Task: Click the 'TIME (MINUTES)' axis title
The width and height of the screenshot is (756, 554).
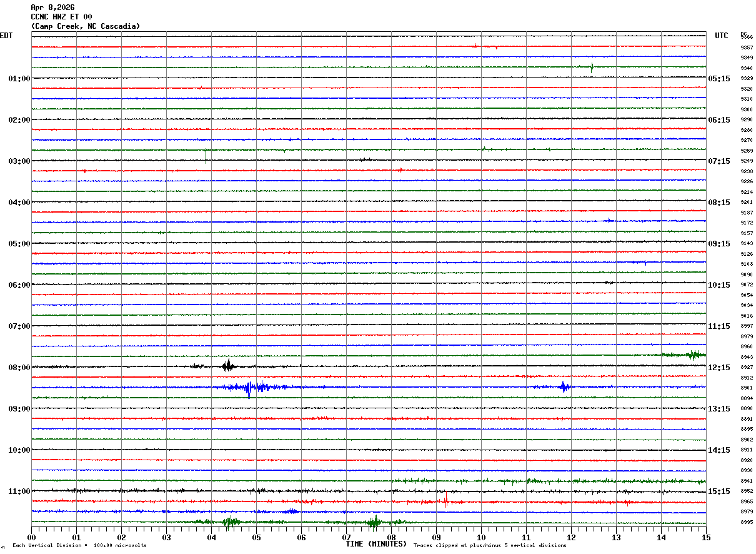Action: pos(376,544)
